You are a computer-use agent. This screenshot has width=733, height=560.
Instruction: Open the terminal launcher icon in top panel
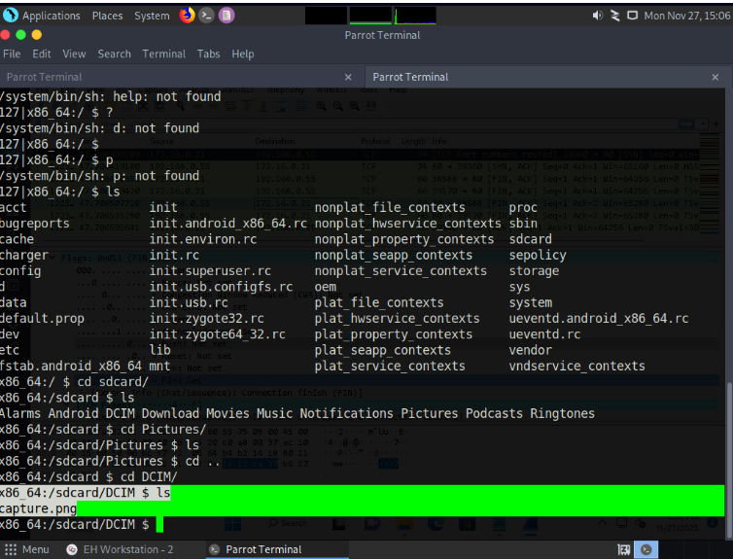[x=206, y=16]
